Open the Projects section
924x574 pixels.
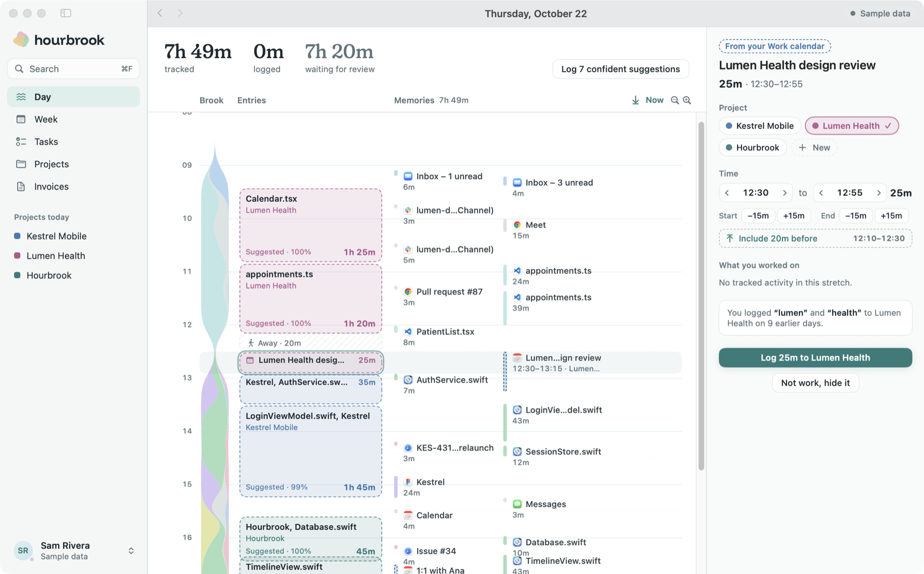73,164
